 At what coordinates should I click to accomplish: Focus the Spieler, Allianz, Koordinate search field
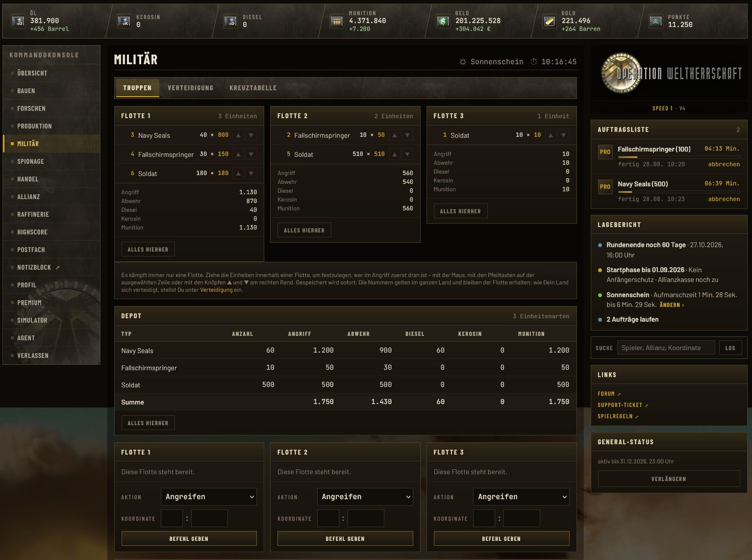[x=666, y=348]
